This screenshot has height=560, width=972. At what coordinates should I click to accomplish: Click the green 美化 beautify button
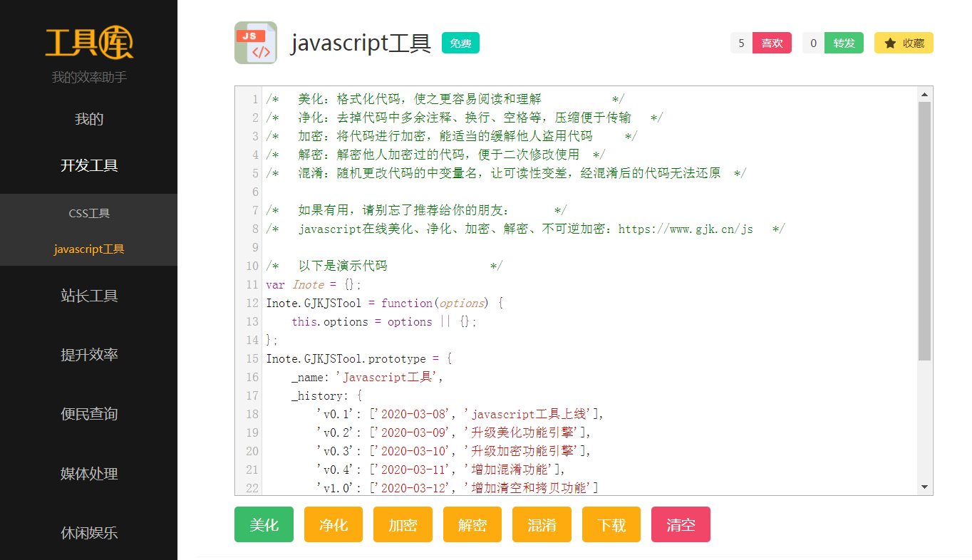coord(264,525)
